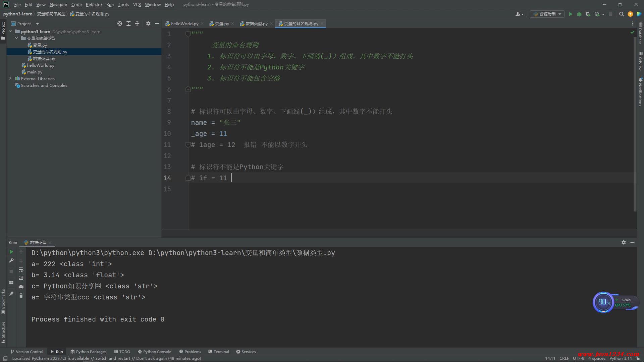Image resolution: width=644 pixels, height=362 pixels.
Task: Pin the Run tab with the pin icon
Action: tap(11, 294)
